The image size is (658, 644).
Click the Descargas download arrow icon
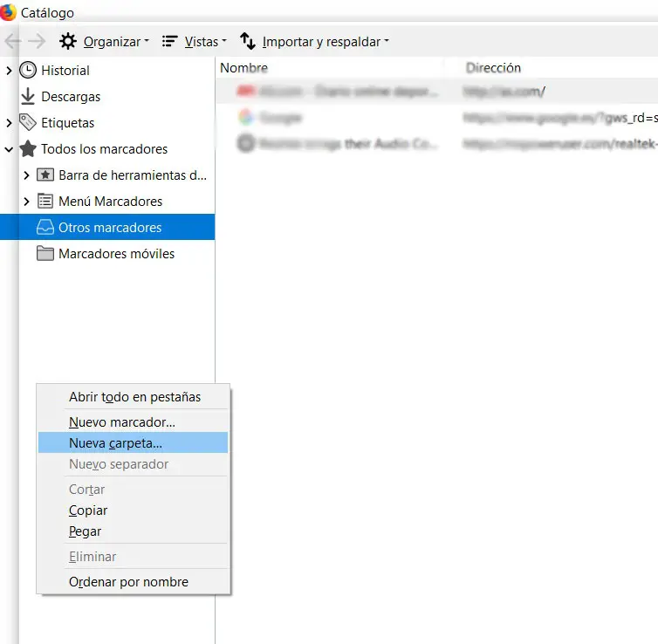point(28,96)
